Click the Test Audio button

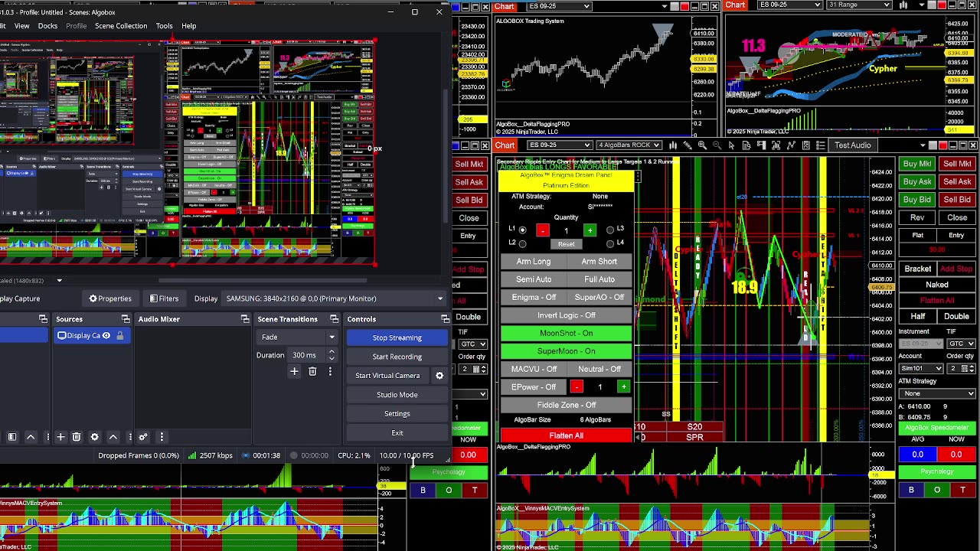(x=852, y=145)
